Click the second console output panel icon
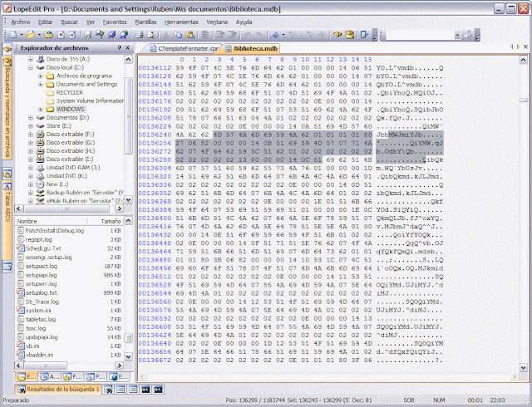This screenshot has height=407, width=532. (158, 390)
